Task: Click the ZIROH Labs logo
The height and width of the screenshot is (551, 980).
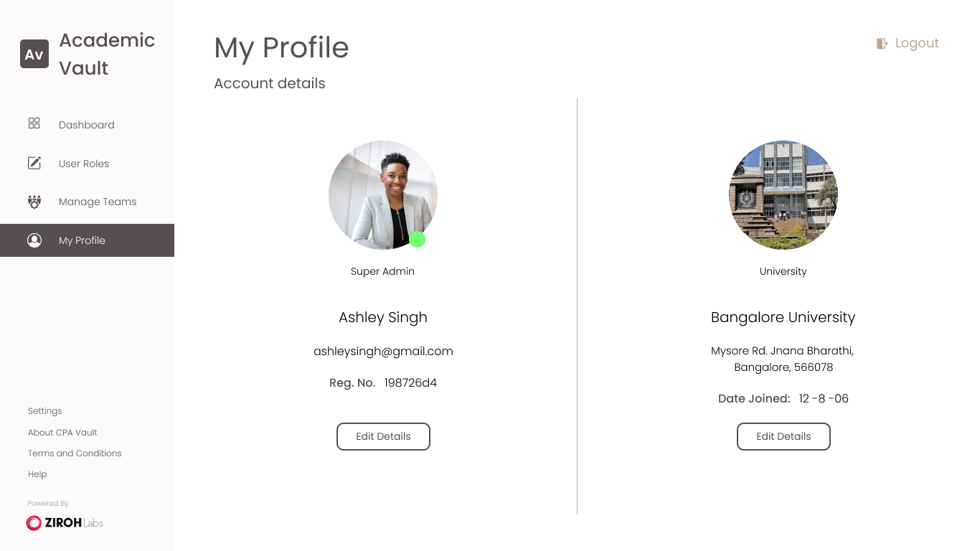Action: tap(65, 523)
